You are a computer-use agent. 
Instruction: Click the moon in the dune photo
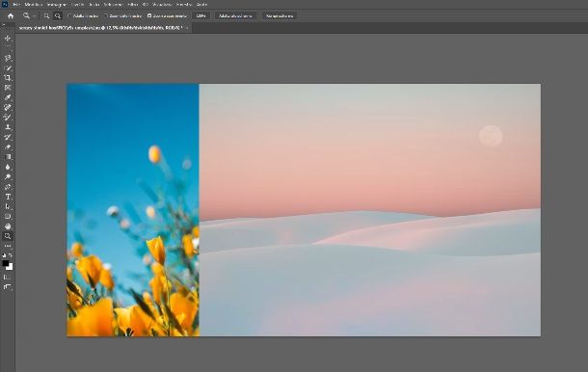[491, 136]
